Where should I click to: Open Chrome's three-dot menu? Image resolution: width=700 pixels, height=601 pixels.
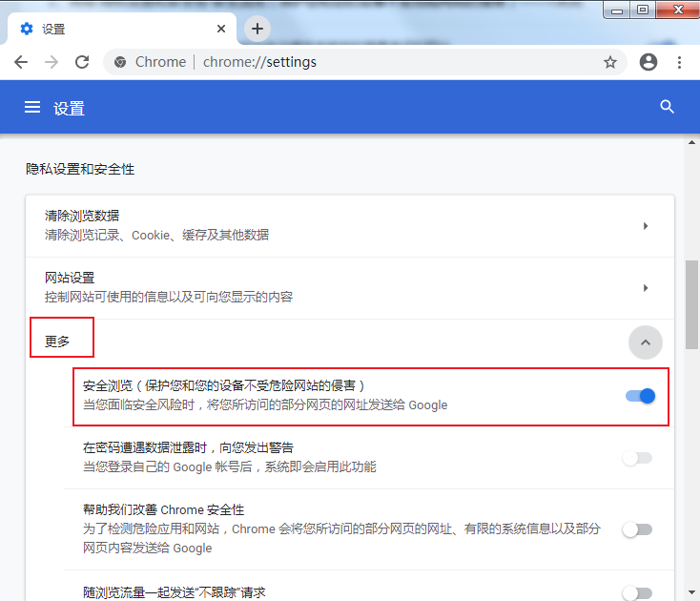(x=679, y=62)
